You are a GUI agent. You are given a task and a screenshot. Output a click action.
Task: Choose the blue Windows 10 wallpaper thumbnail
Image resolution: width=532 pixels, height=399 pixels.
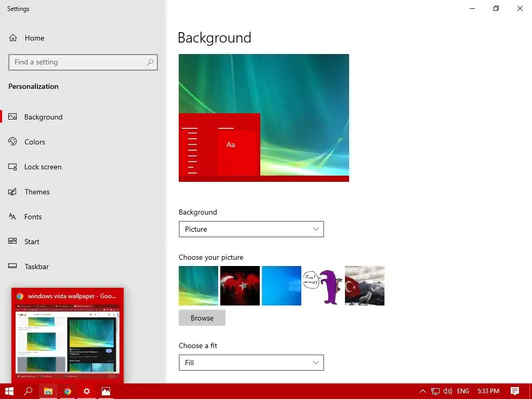(282, 286)
